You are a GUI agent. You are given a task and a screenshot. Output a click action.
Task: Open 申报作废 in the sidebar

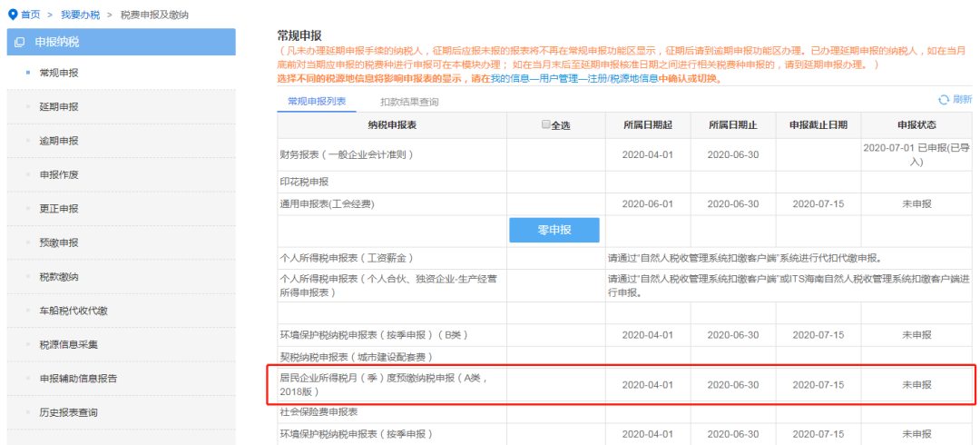pyautogui.click(x=59, y=174)
